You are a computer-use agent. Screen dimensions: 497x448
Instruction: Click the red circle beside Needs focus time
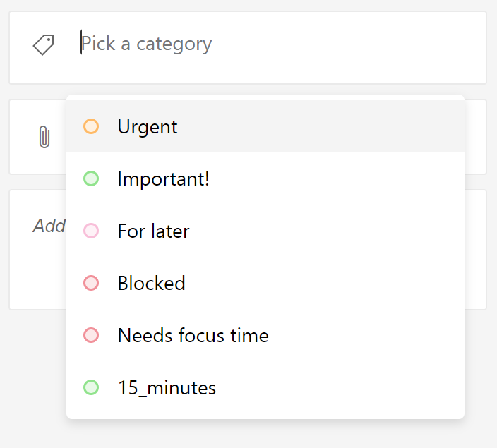[x=91, y=335]
